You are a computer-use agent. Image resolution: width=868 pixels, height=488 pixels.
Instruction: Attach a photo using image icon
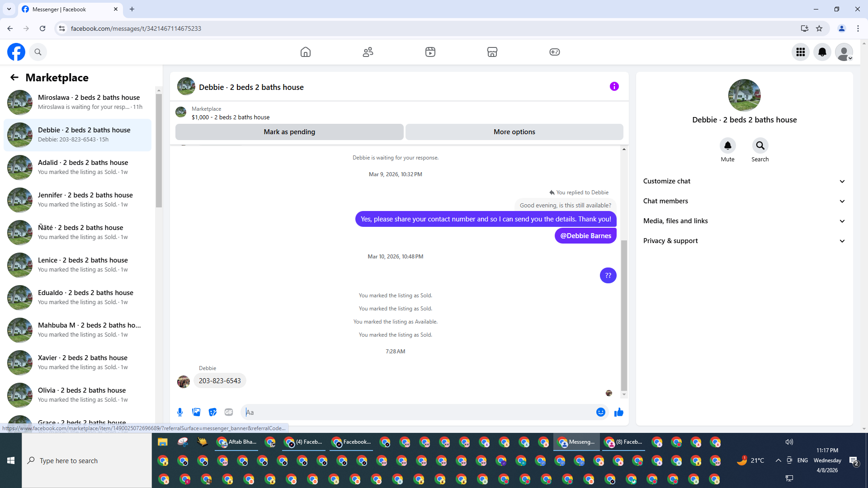click(196, 412)
